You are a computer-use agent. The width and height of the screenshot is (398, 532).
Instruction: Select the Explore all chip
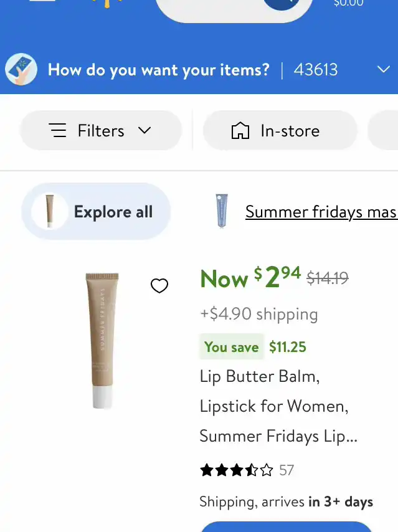tap(96, 212)
